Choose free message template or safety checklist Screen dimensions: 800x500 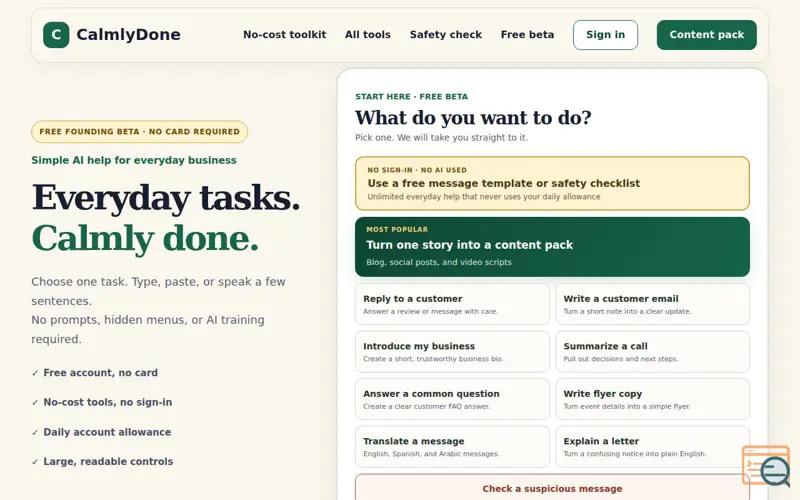(552, 183)
